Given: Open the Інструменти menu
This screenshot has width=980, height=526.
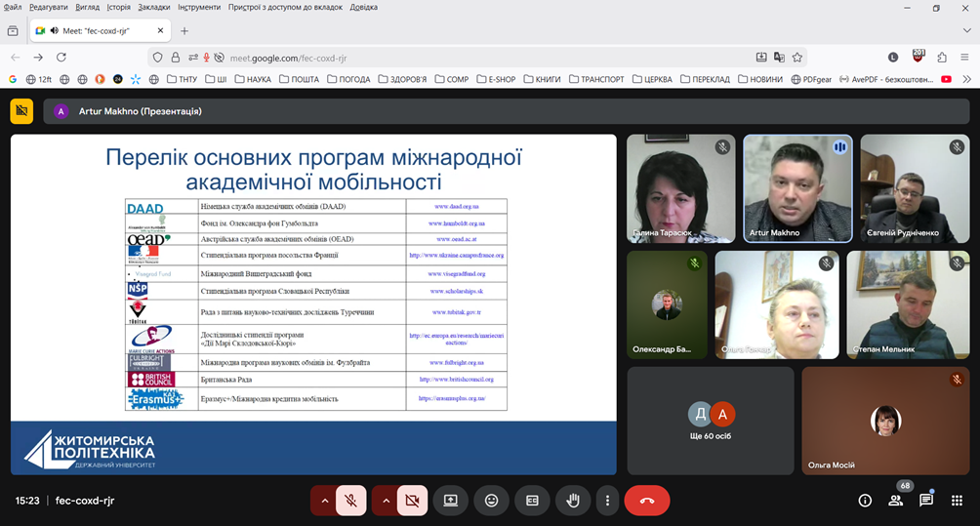Looking at the screenshot, I should point(198,7).
